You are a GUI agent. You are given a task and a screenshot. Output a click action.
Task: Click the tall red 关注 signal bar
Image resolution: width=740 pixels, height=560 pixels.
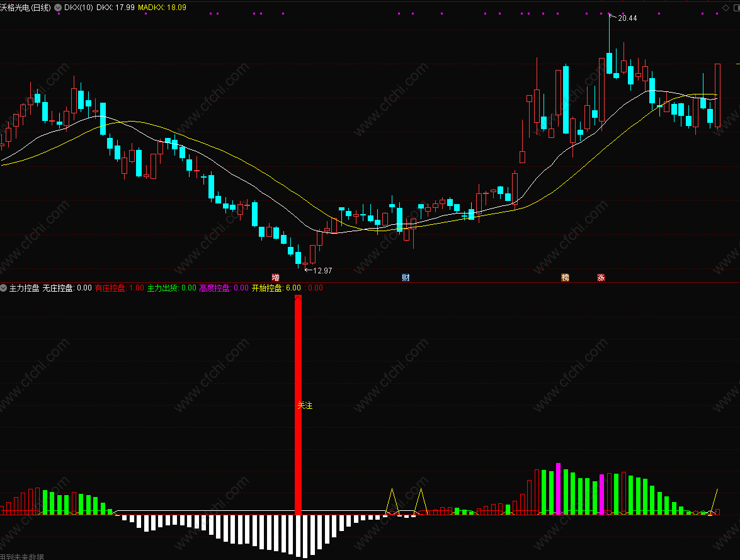(298, 404)
